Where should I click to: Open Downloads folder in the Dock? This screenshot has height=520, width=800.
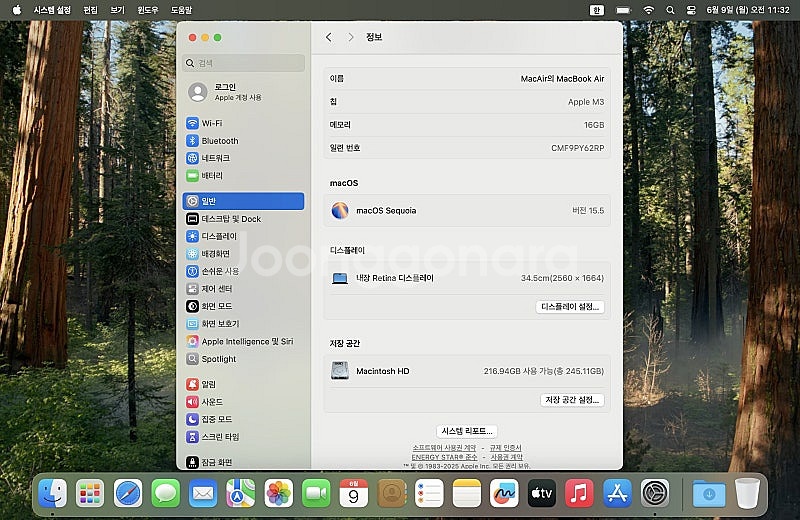tap(709, 493)
